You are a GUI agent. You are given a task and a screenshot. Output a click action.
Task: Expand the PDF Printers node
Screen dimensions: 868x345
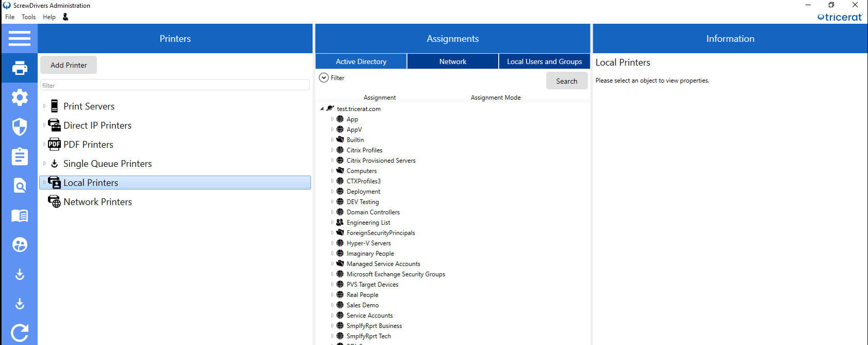coord(44,144)
